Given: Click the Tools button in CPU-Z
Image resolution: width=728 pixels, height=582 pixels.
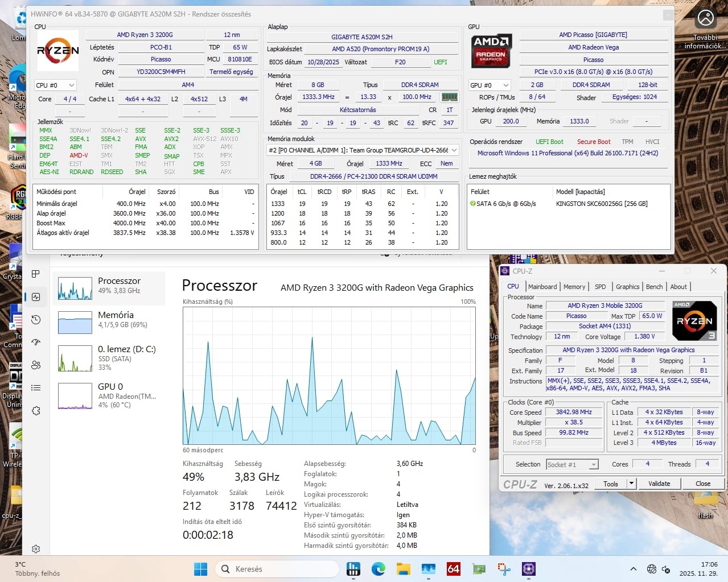Looking at the screenshot, I should [611, 484].
